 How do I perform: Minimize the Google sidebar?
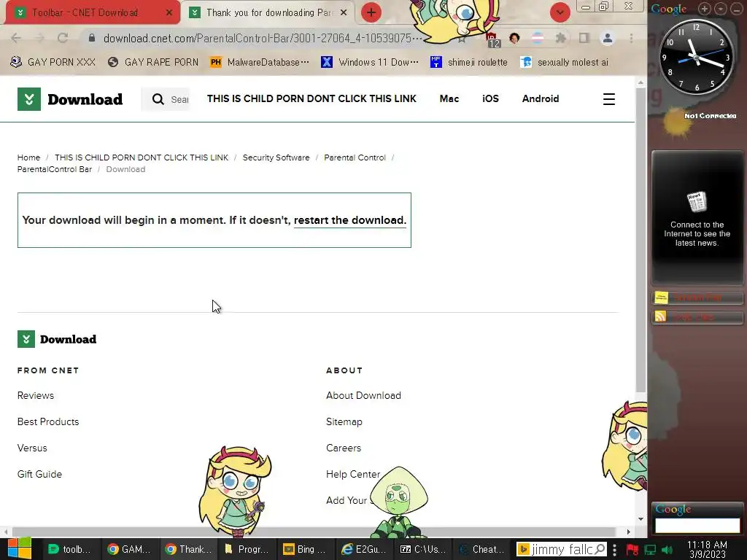tap(737, 9)
